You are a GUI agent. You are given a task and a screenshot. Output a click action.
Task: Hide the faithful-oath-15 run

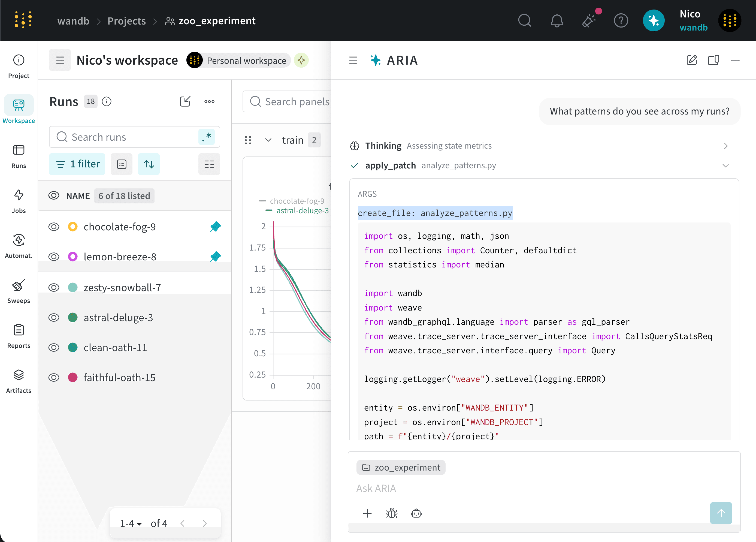pyautogui.click(x=54, y=377)
